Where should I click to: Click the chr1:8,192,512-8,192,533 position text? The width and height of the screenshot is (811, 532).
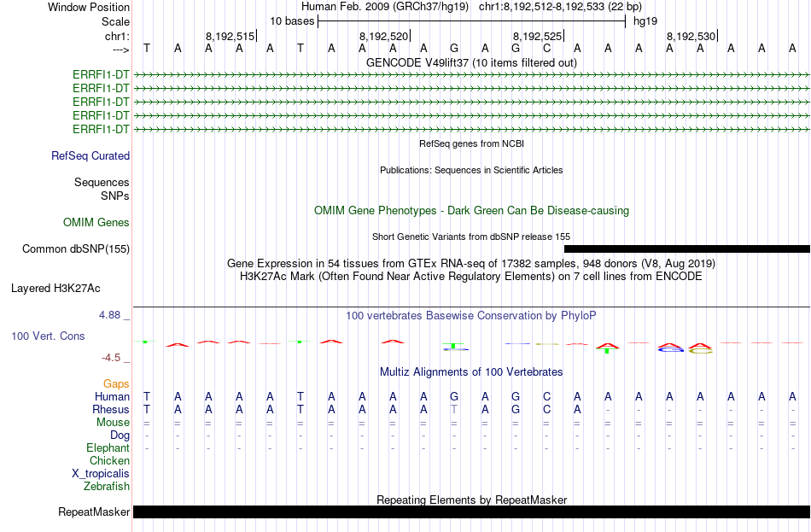(560, 7)
